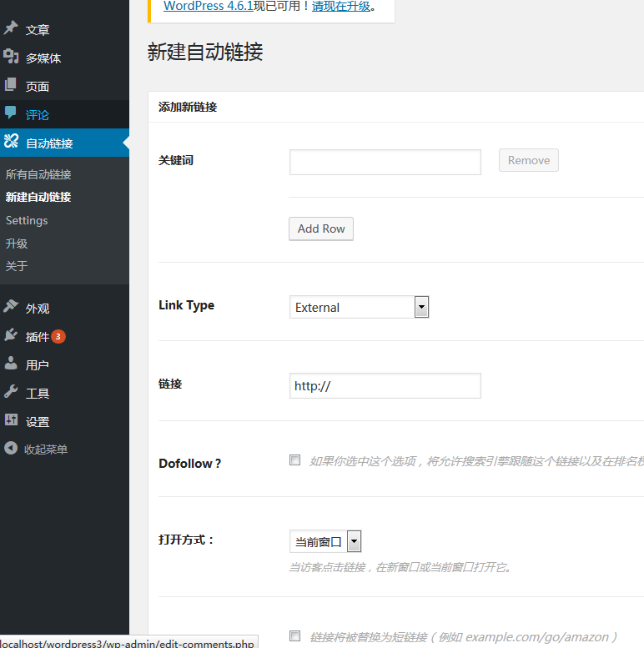Viewport: 644px width, 648px height.
Task: Click the wrench icon beside 工具
Action: tap(11, 393)
